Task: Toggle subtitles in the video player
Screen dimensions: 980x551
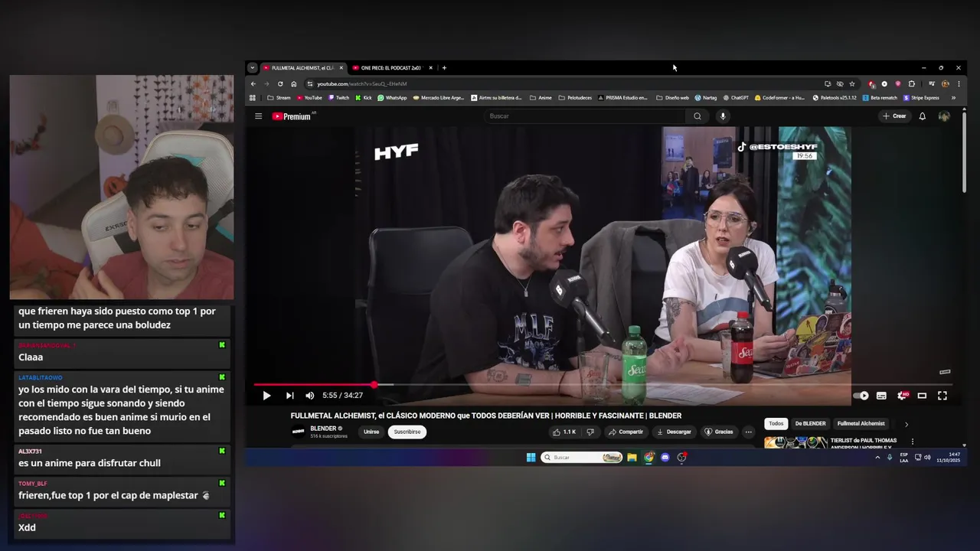Action: tap(881, 396)
